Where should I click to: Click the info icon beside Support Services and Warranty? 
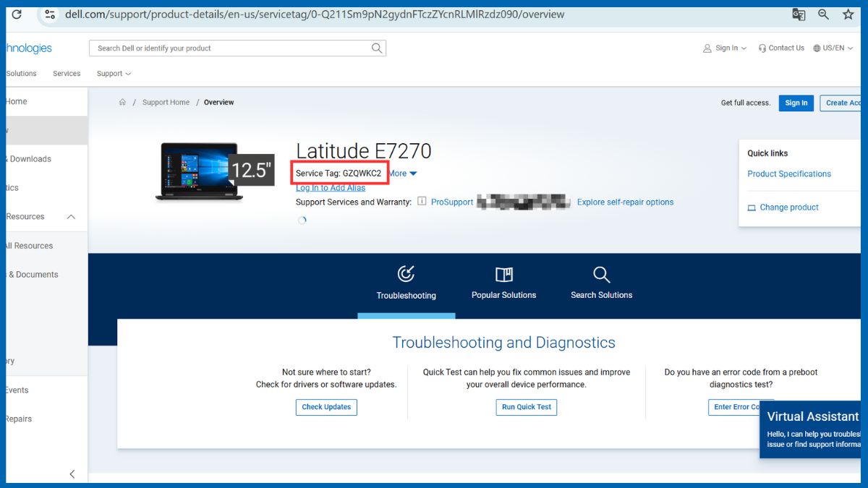point(422,202)
